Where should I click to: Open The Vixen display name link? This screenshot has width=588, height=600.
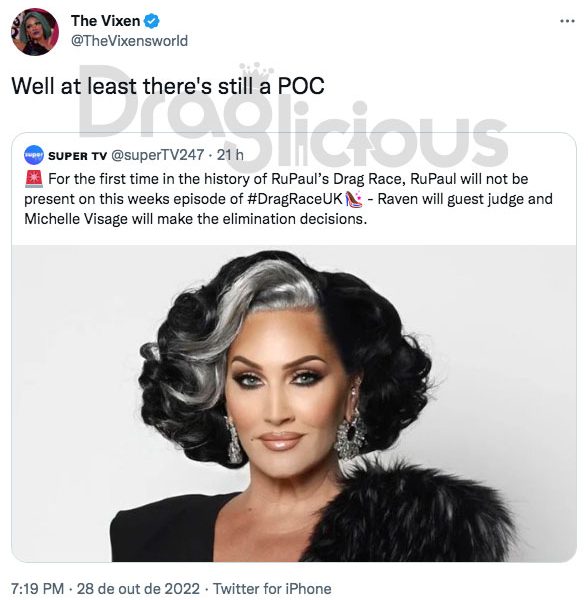[105, 21]
